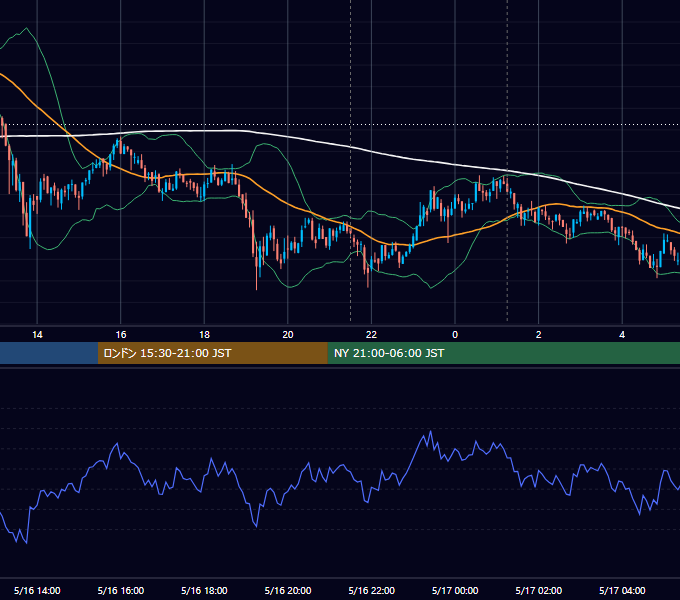This screenshot has height=600, width=680.
Task: Click the 2 hour label on chart axis
Action: (x=539, y=335)
